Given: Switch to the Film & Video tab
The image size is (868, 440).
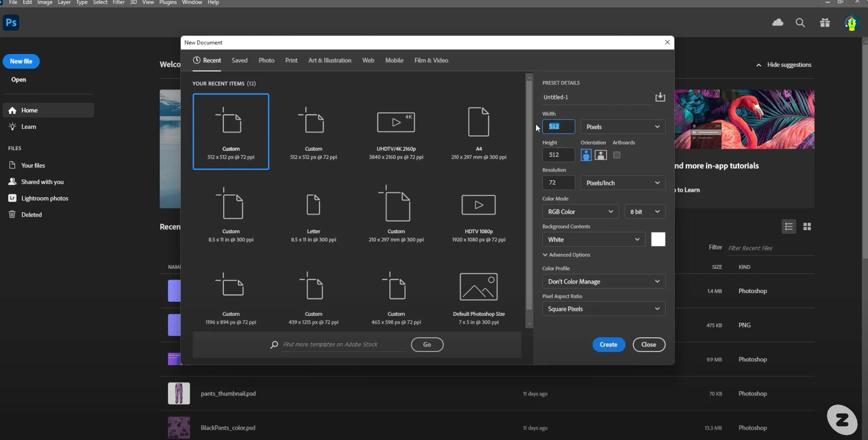Looking at the screenshot, I should pos(431,60).
